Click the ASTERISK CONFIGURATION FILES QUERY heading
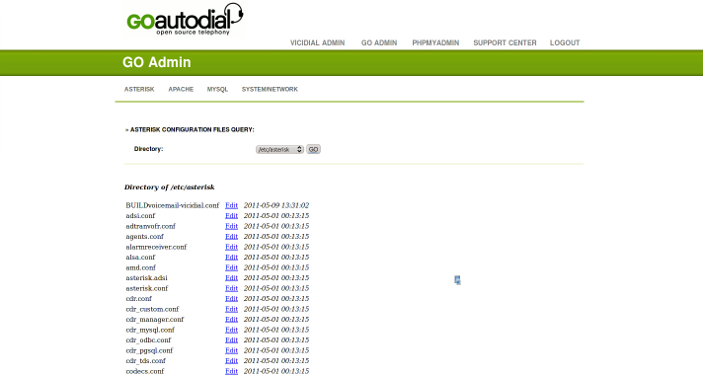703x375 pixels. [190, 130]
